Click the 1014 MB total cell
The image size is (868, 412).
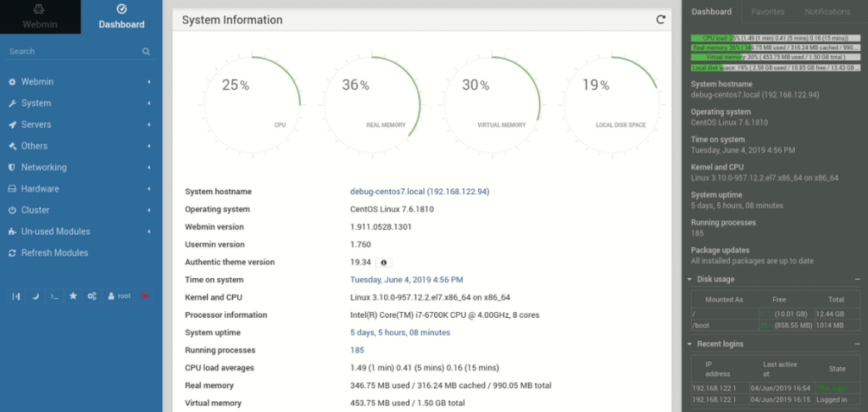pos(836,325)
